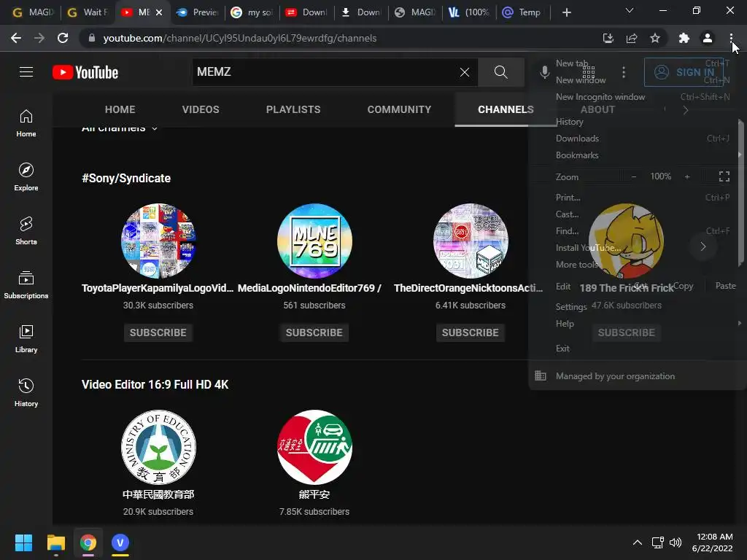Show next channels with right arrow
The width and height of the screenshot is (747, 560).
tap(703, 246)
